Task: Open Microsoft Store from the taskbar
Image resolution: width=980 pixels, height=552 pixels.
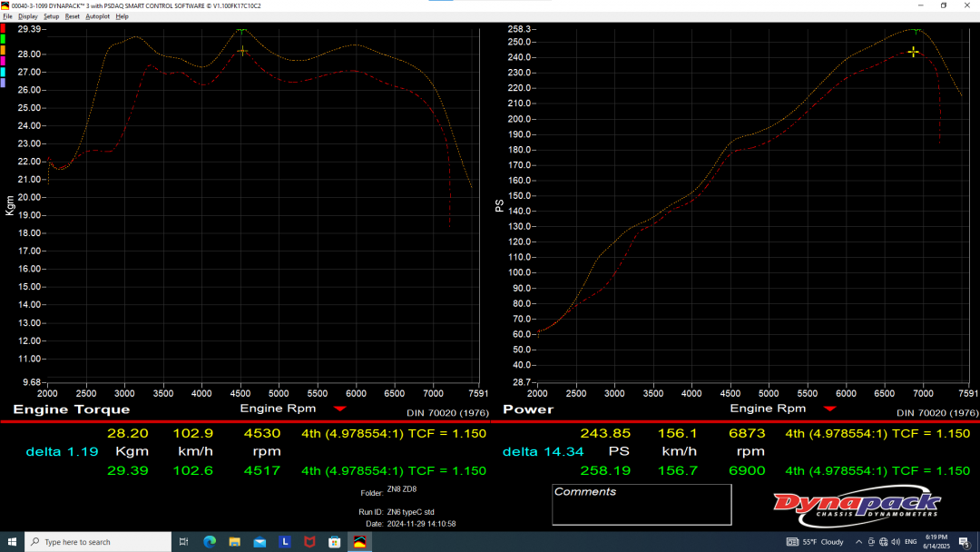Action: pos(334,541)
